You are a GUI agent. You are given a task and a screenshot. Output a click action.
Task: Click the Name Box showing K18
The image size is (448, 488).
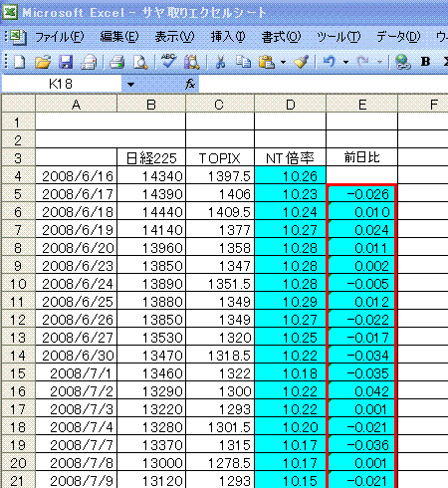click(61, 84)
